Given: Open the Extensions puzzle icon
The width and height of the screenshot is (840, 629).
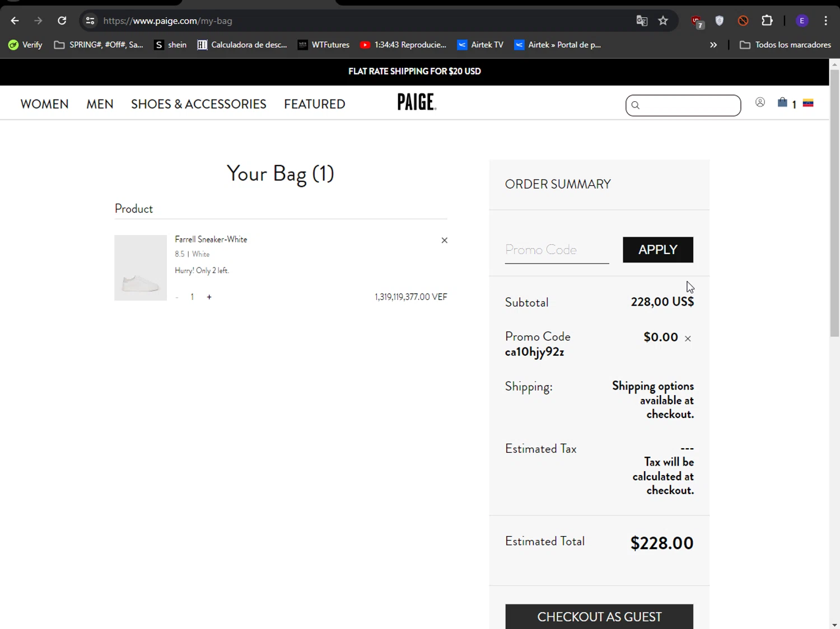Looking at the screenshot, I should pyautogui.click(x=767, y=21).
